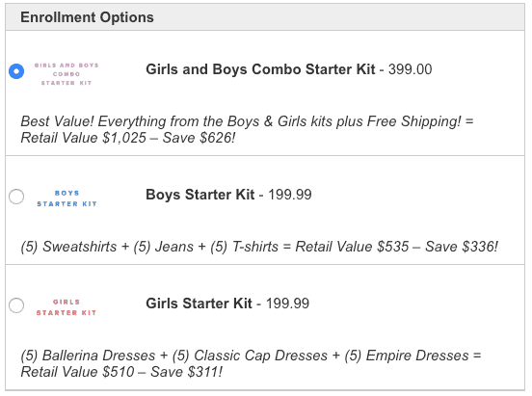Click the 399.00 combo kit price
The height and width of the screenshot is (396, 532).
pyautogui.click(x=411, y=69)
